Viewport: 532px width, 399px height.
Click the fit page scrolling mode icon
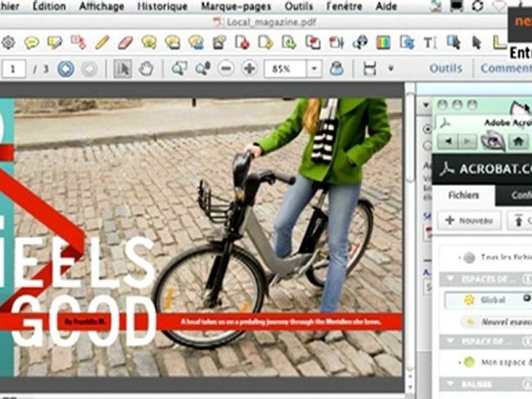[370, 69]
